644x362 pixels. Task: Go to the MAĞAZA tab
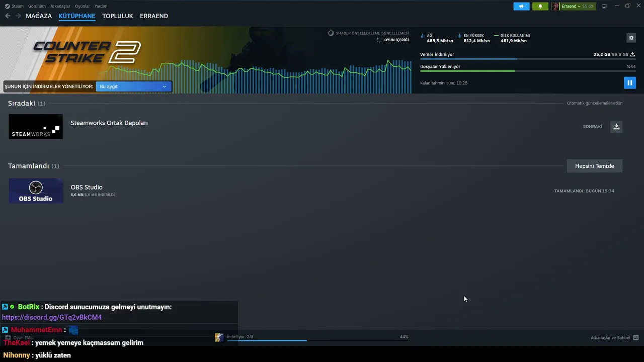pos(39,16)
